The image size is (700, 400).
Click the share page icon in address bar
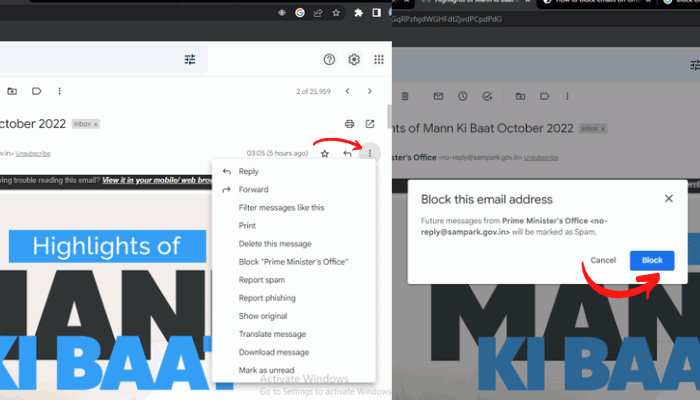[318, 13]
